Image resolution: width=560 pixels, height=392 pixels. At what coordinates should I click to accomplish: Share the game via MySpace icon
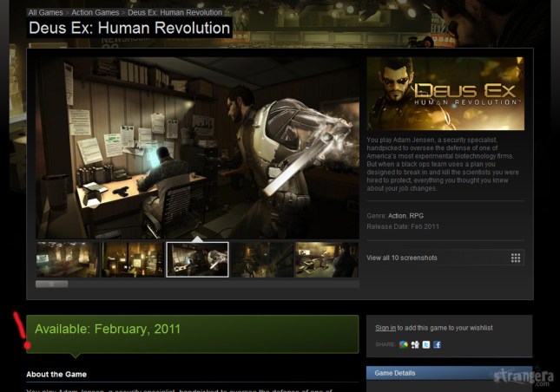pyautogui.click(x=415, y=344)
